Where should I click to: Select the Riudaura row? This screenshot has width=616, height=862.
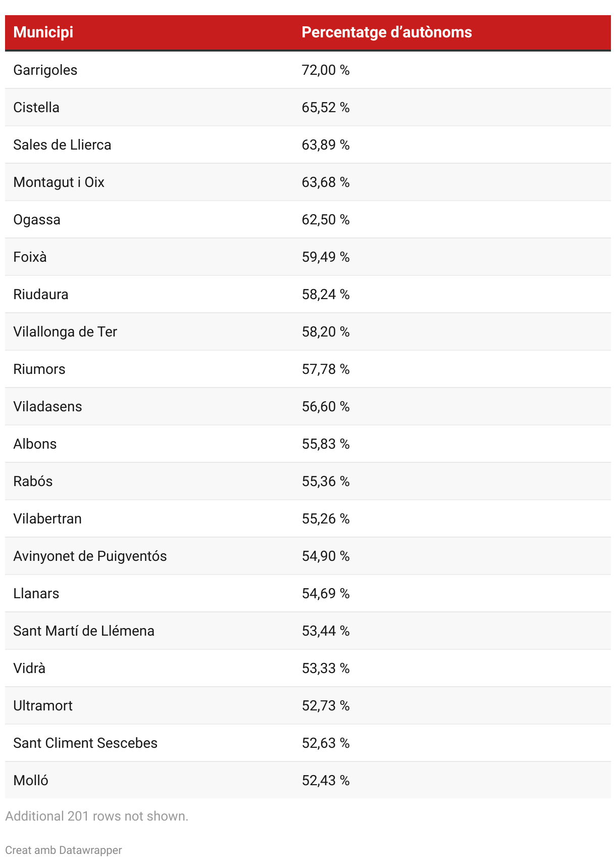[41, 295]
